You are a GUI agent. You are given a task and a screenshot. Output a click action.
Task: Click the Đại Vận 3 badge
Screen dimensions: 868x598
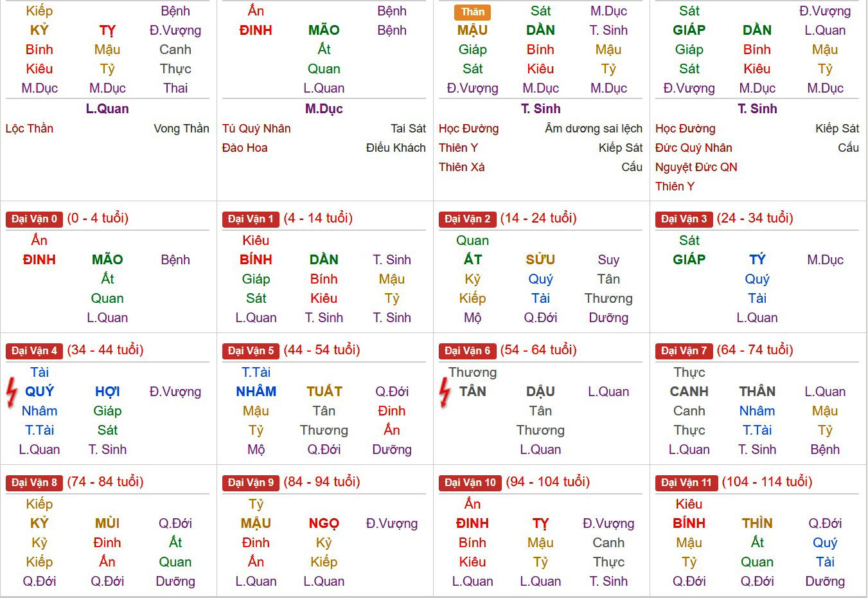click(684, 219)
